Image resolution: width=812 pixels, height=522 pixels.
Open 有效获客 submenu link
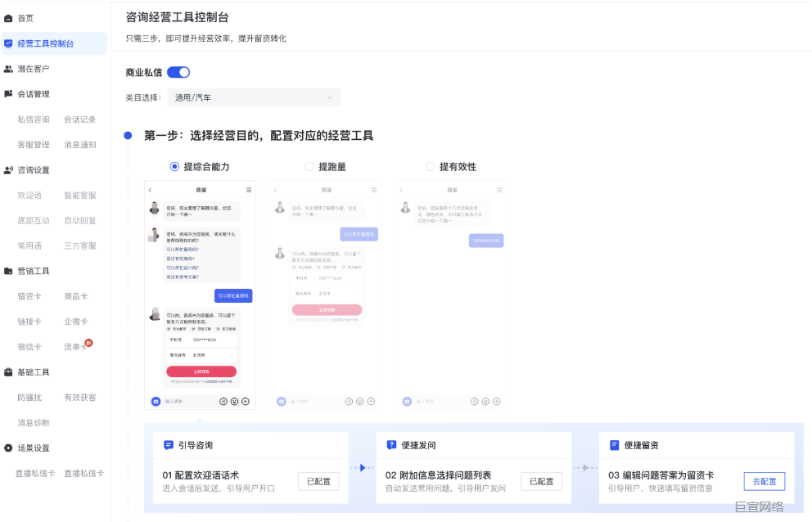79,398
